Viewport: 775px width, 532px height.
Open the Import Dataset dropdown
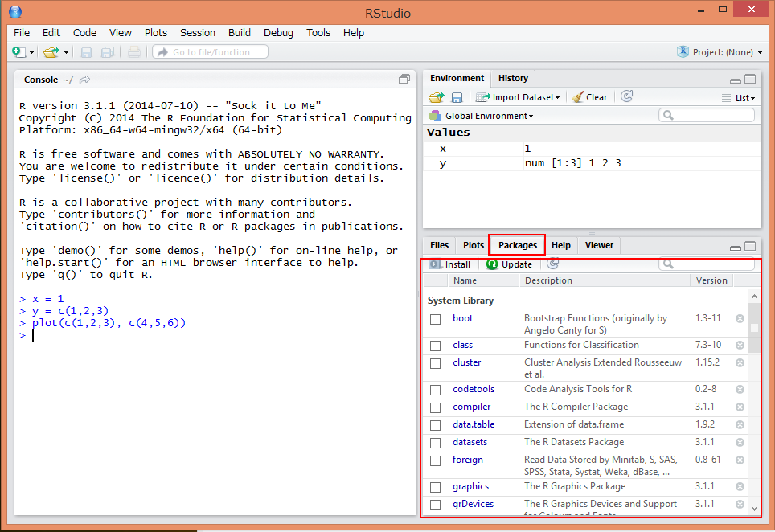pyautogui.click(x=518, y=97)
